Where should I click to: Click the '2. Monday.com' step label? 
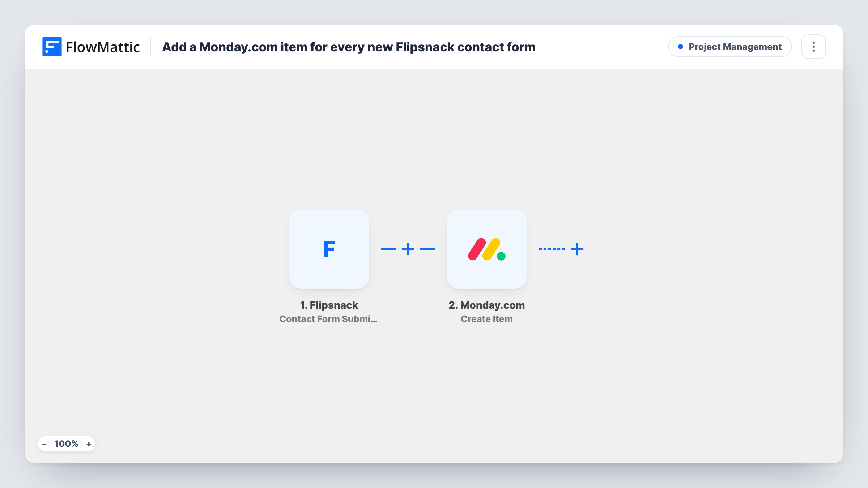tap(486, 305)
